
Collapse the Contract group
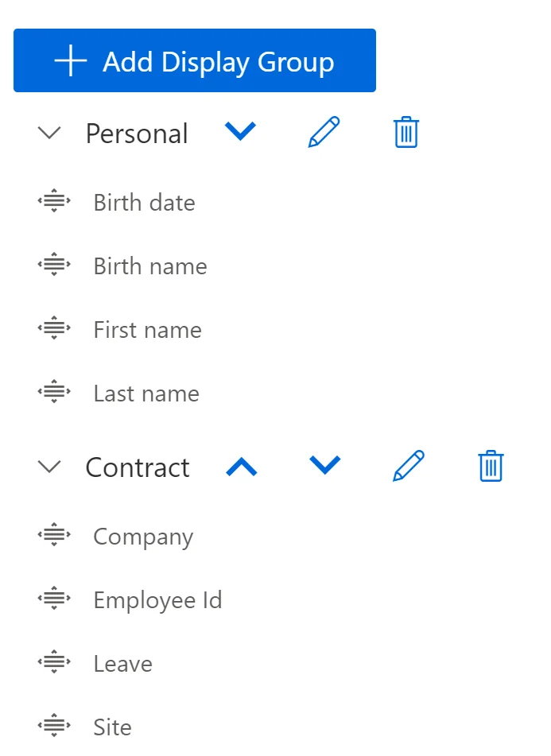[x=49, y=467]
